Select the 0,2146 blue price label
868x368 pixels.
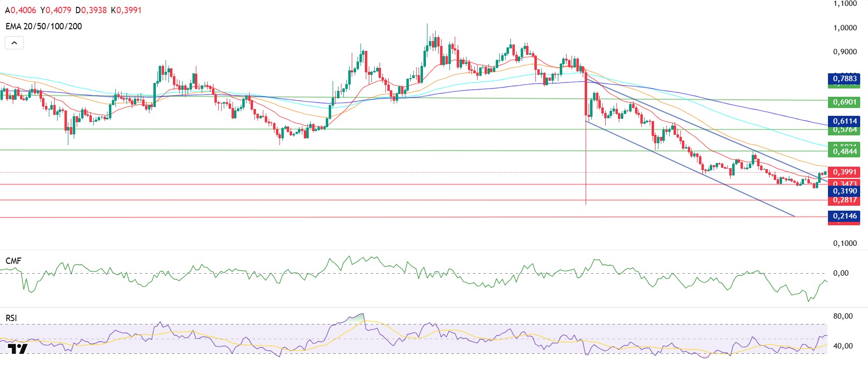845,216
